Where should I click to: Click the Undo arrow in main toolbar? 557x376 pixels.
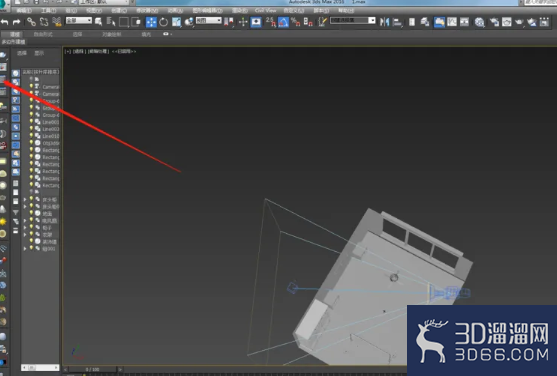click(5, 22)
